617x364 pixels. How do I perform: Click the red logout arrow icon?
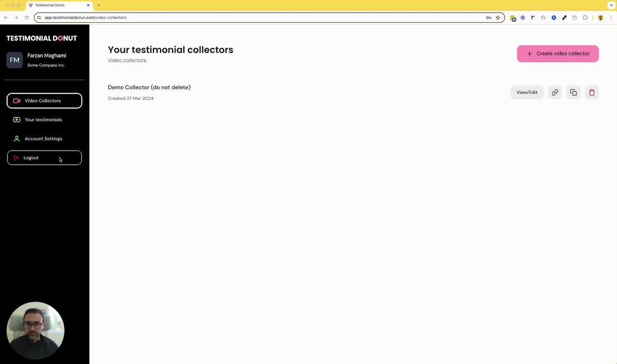click(x=16, y=157)
